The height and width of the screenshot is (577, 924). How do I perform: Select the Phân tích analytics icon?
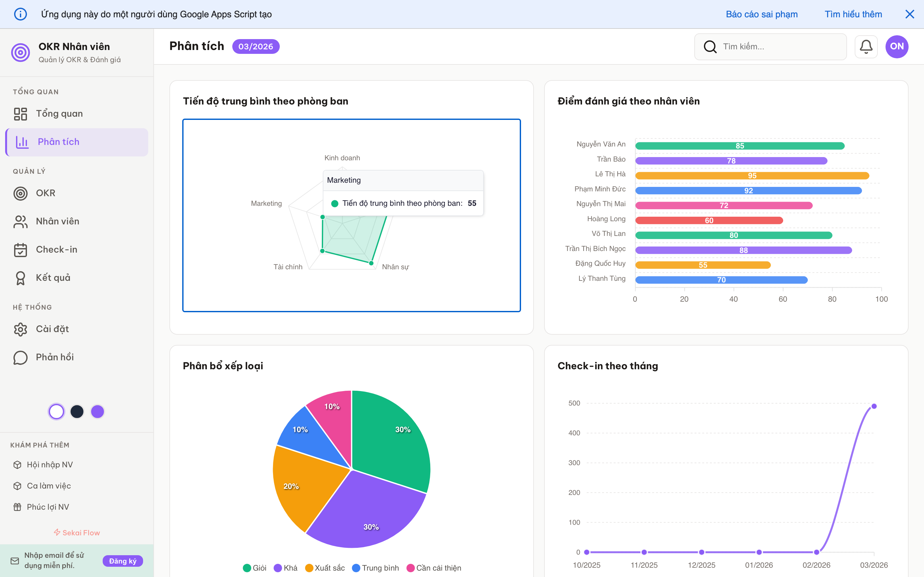coord(22,142)
